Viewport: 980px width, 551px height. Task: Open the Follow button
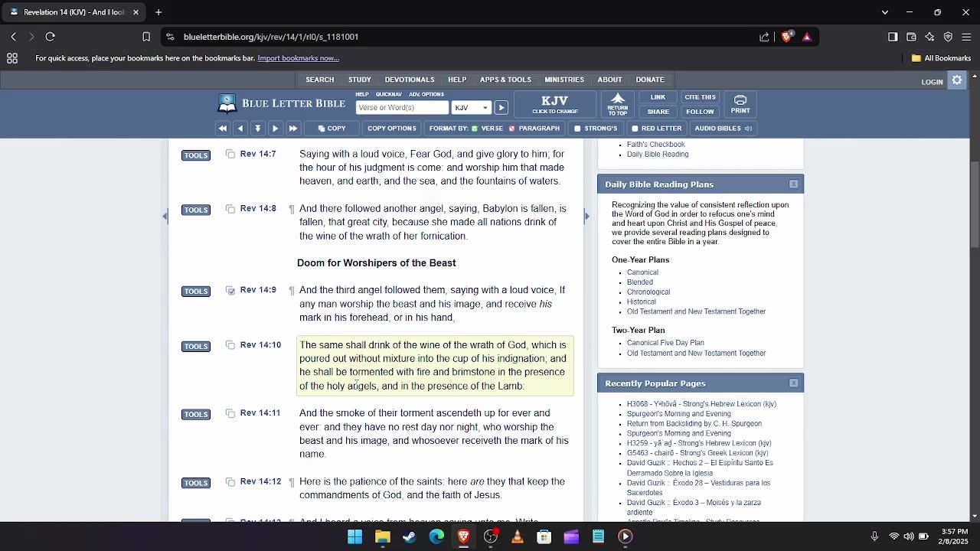[x=700, y=112]
